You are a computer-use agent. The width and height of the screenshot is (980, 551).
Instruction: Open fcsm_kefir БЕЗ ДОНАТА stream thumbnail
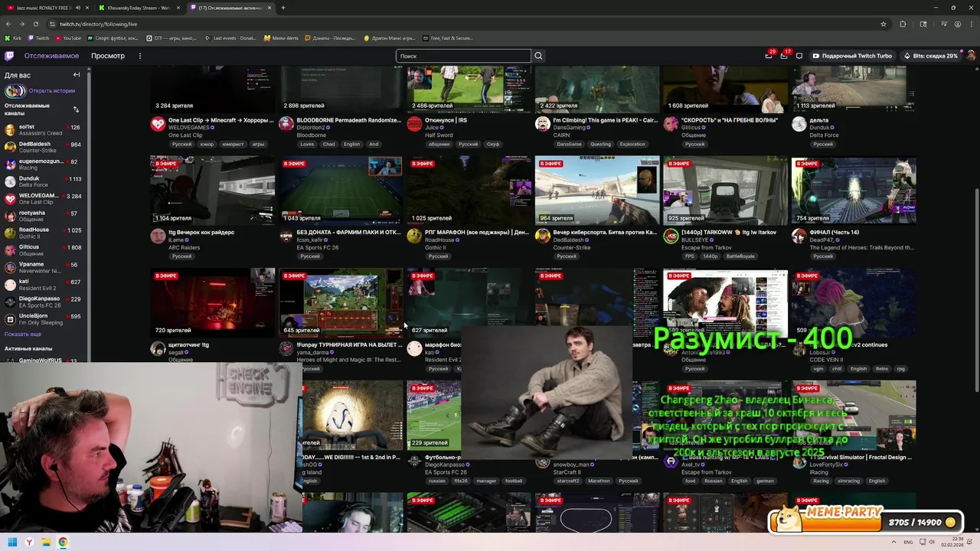click(x=341, y=191)
